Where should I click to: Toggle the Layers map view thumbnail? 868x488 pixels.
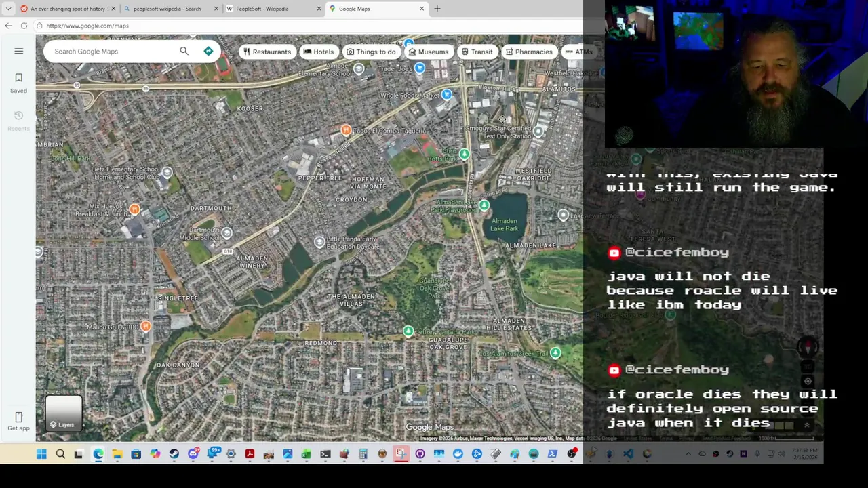[x=64, y=413]
